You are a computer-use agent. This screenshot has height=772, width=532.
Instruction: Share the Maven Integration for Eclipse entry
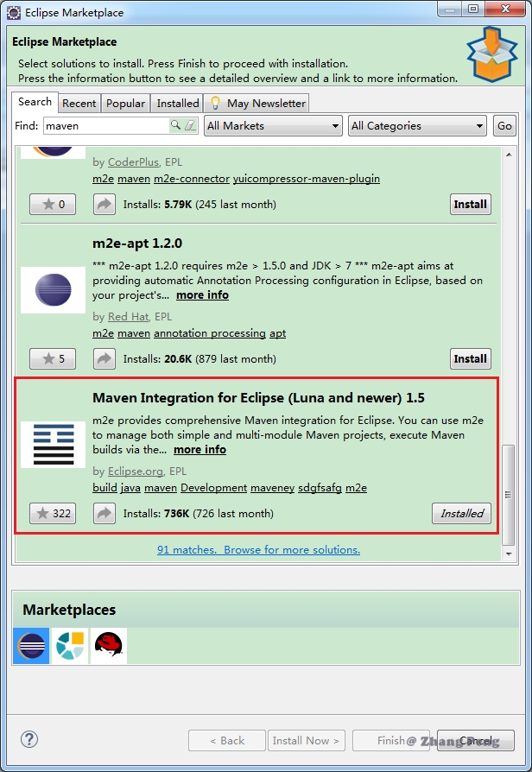pos(104,513)
